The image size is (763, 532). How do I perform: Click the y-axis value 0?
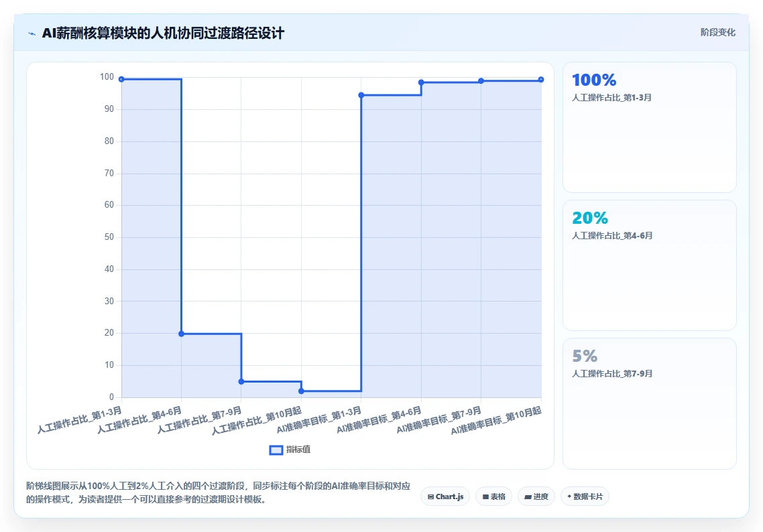click(111, 397)
